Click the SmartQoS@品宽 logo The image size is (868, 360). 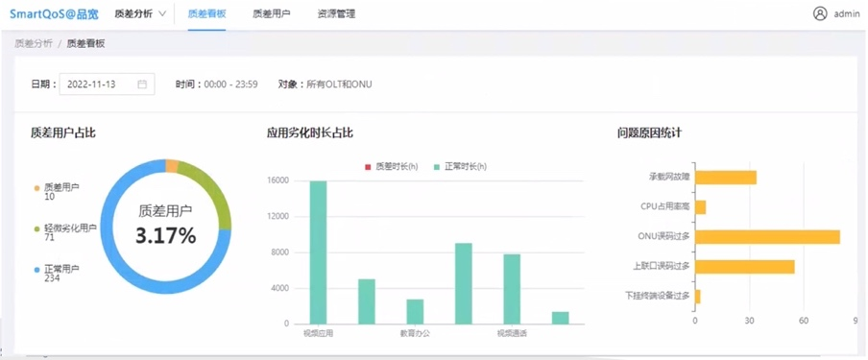click(x=54, y=13)
